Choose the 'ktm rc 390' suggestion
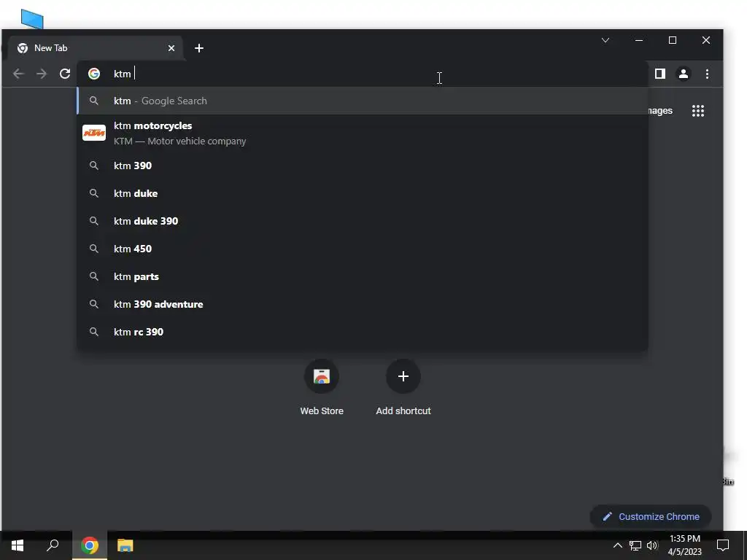 362,332
